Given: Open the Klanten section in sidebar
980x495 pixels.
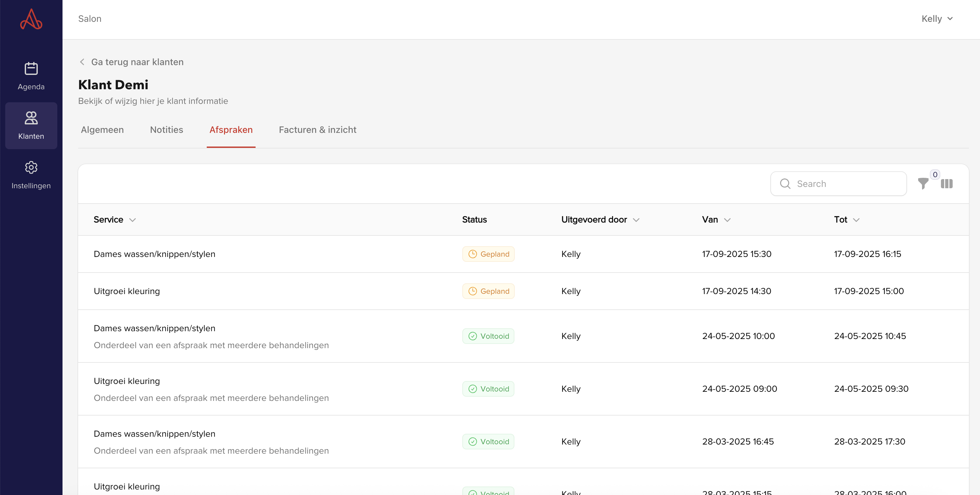Looking at the screenshot, I should point(31,125).
